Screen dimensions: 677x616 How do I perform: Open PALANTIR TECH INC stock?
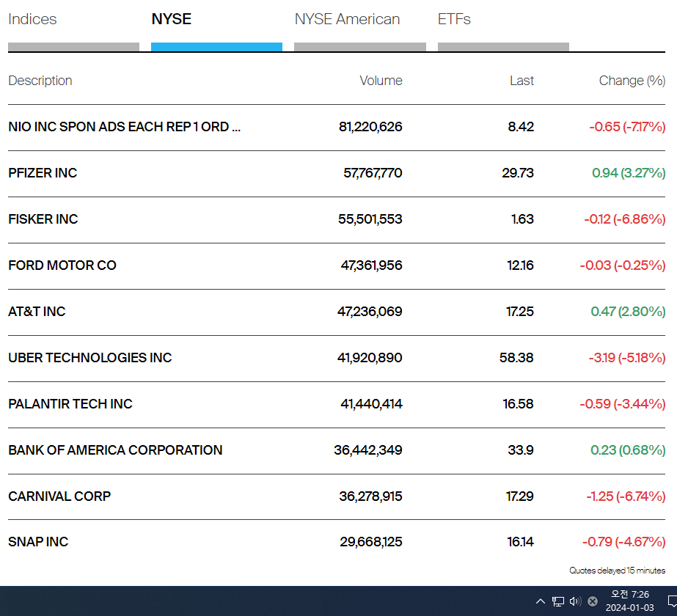70,404
